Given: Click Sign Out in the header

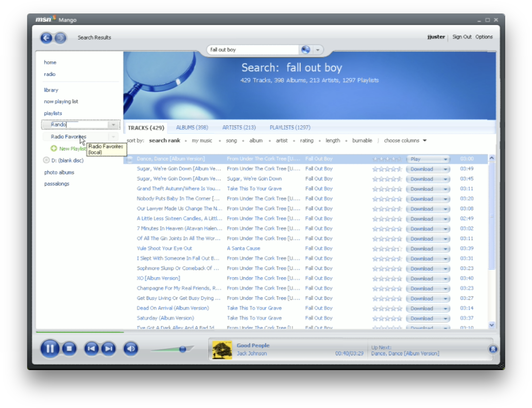Looking at the screenshot, I should coord(462,37).
